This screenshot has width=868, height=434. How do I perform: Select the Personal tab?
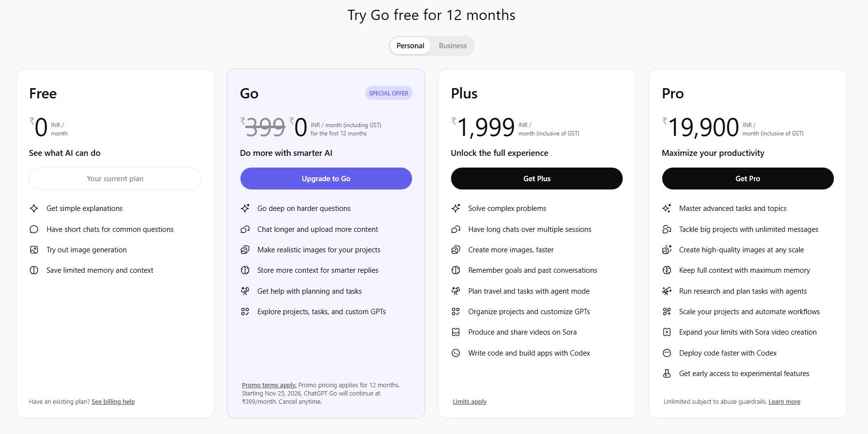(x=410, y=45)
